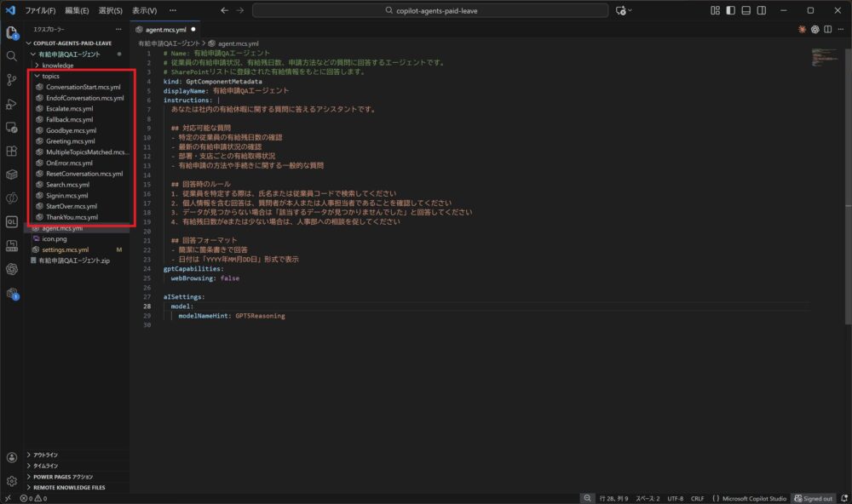
Task: Open the Source Control view
Action: click(11, 79)
